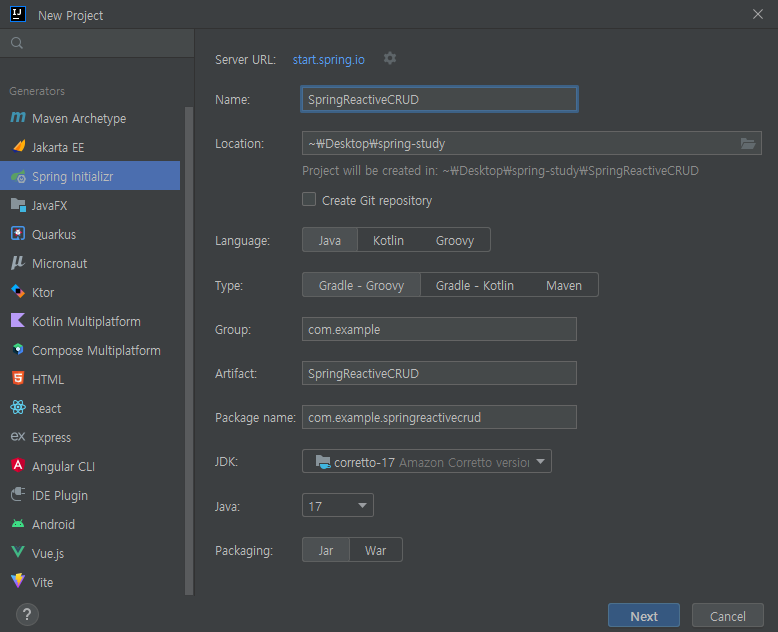Click the generators list scrollbar
This screenshot has width=778, height=632.
tap(189, 351)
